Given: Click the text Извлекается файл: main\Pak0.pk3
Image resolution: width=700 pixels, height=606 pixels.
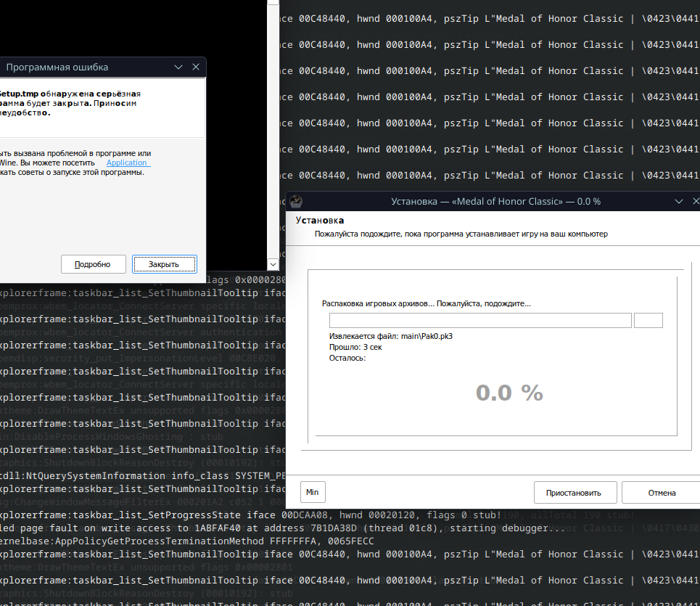Looking at the screenshot, I should point(391,336).
